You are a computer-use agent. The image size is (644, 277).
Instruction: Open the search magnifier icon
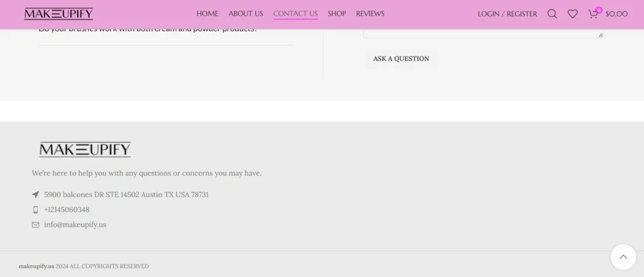[552, 14]
